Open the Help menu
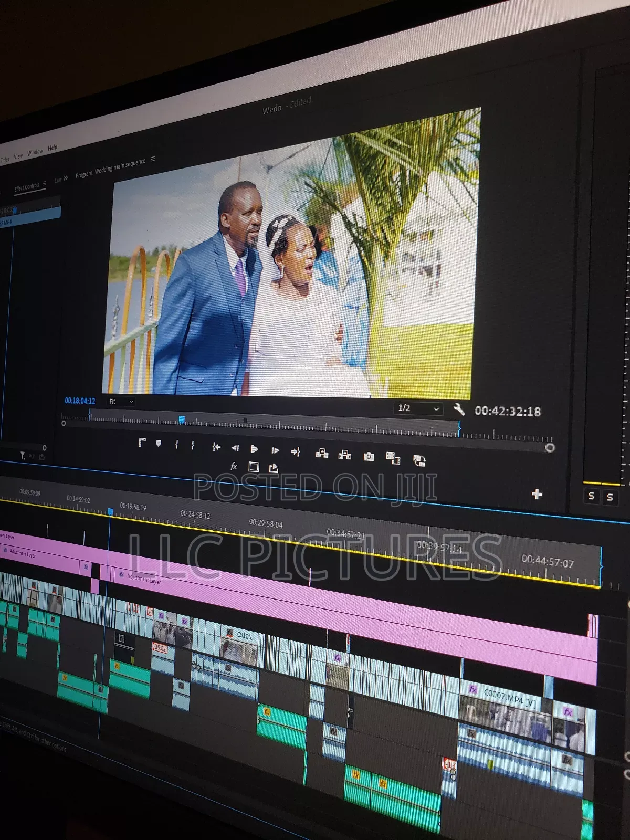630x840 pixels. tap(52, 148)
